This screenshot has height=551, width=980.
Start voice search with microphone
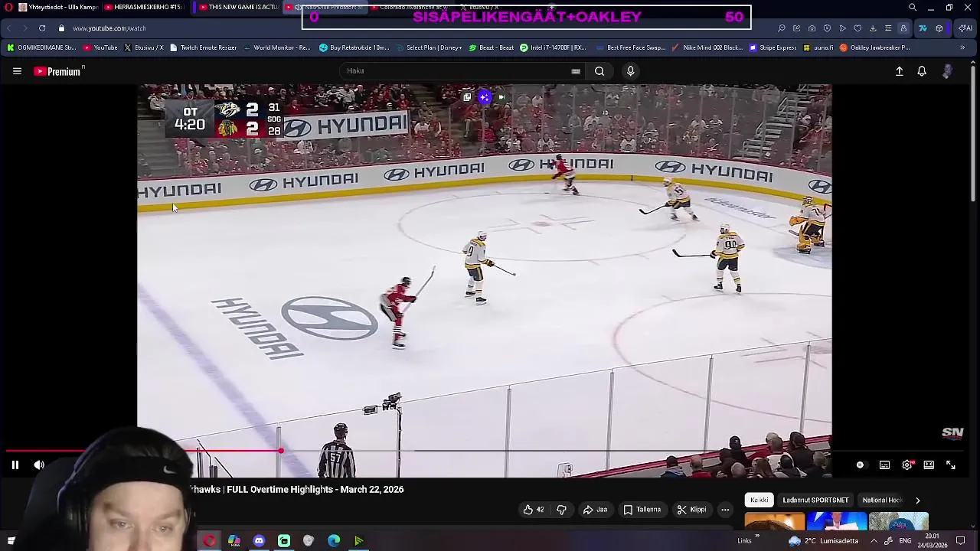point(630,71)
